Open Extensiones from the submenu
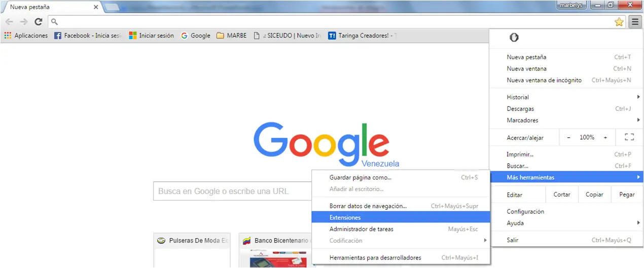The height and width of the screenshot is (268, 644). [x=401, y=217]
